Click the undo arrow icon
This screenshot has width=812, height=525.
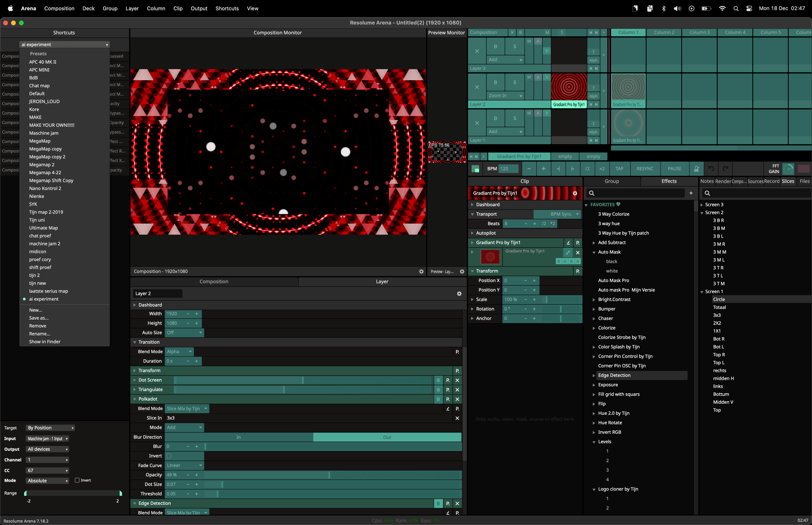(711, 169)
